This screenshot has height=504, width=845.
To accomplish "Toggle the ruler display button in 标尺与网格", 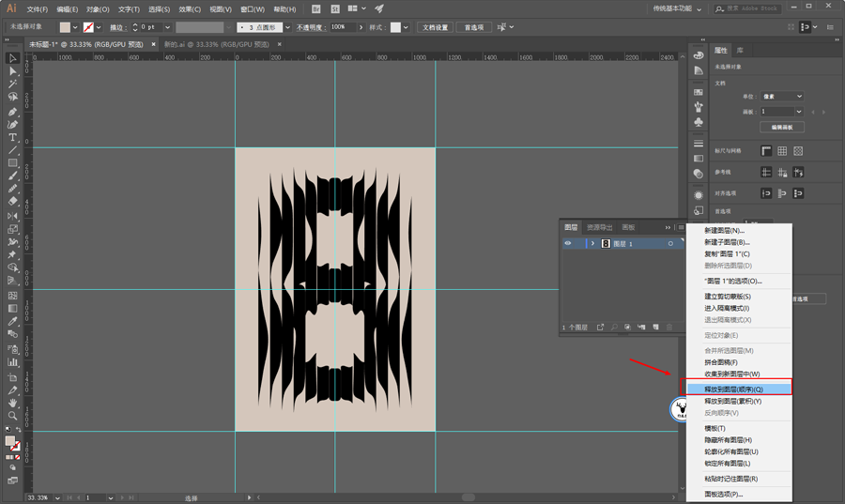I will point(766,151).
